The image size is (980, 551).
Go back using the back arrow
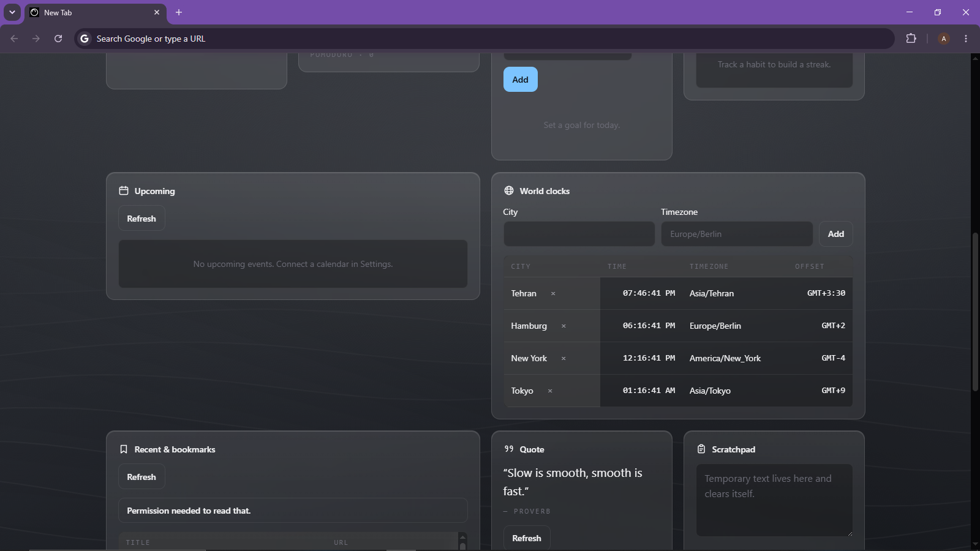point(14,39)
